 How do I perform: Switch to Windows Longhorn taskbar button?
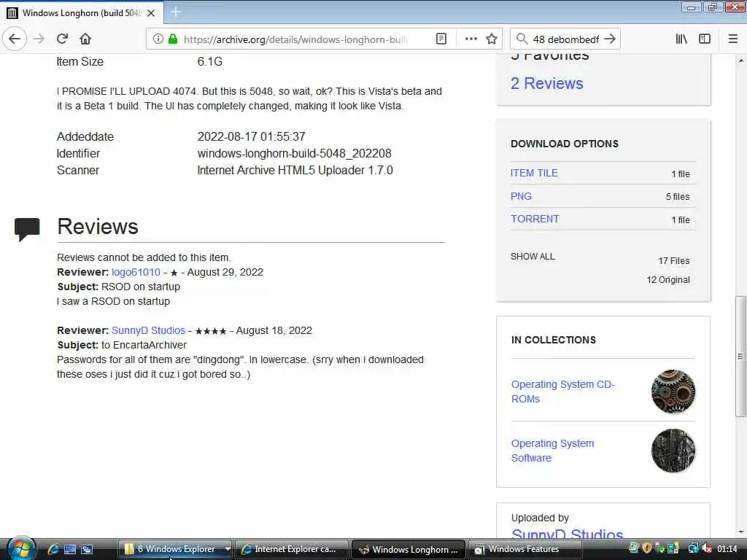point(409,549)
